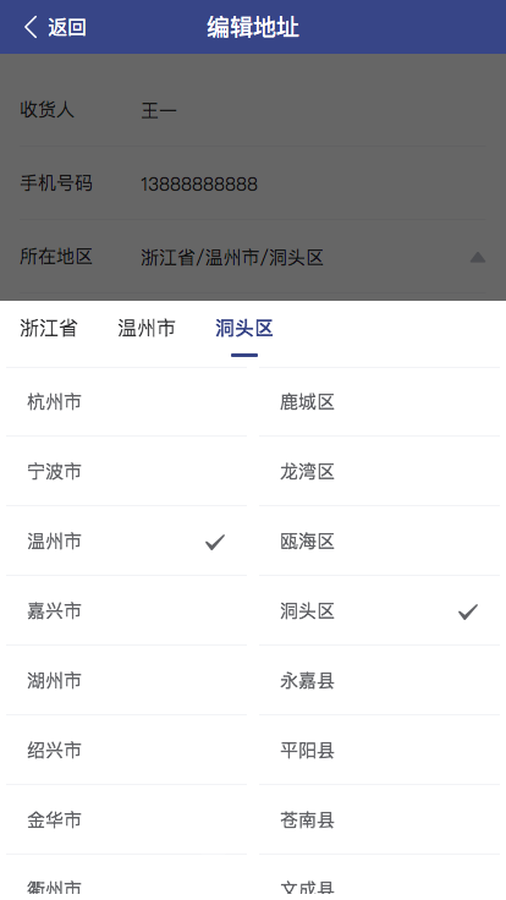The height and width of the screenshot is (900, 506).
Task: Select 嘉兴市 in the city column
Action: pos(126,611)
